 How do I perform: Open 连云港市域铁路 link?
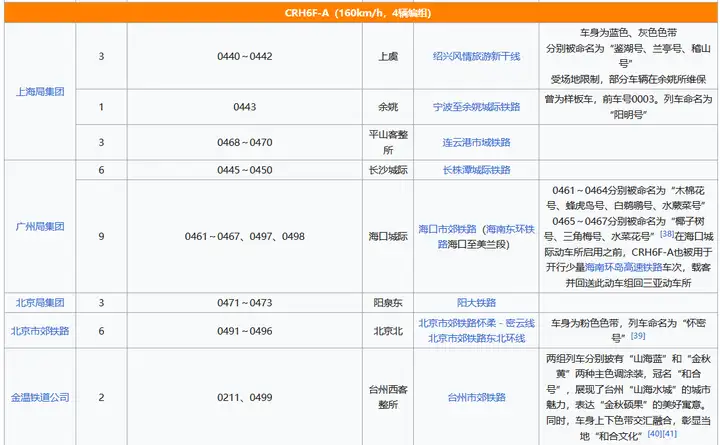[476, 142]
